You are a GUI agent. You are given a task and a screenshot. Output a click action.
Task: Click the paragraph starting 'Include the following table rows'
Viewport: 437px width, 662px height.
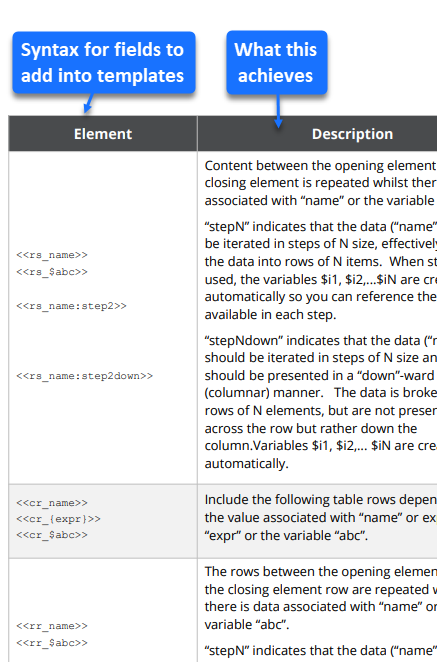(x=320, y=517)
